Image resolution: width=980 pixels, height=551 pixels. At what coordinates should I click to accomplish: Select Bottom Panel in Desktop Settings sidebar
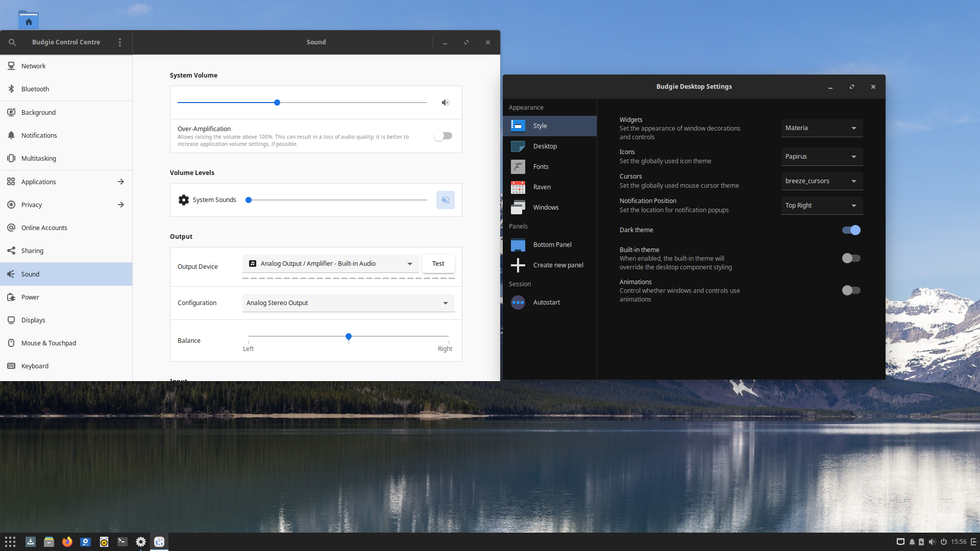550,245
